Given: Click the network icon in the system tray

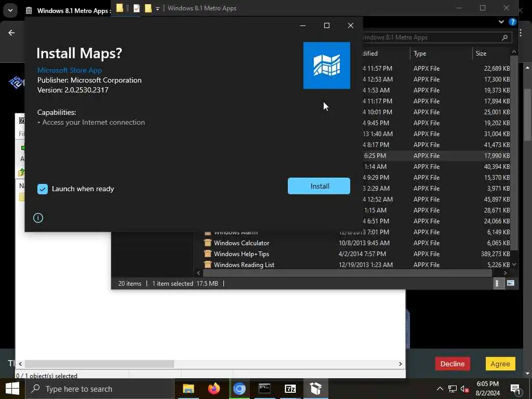Looking at the screenshot, I should (453, 389).
